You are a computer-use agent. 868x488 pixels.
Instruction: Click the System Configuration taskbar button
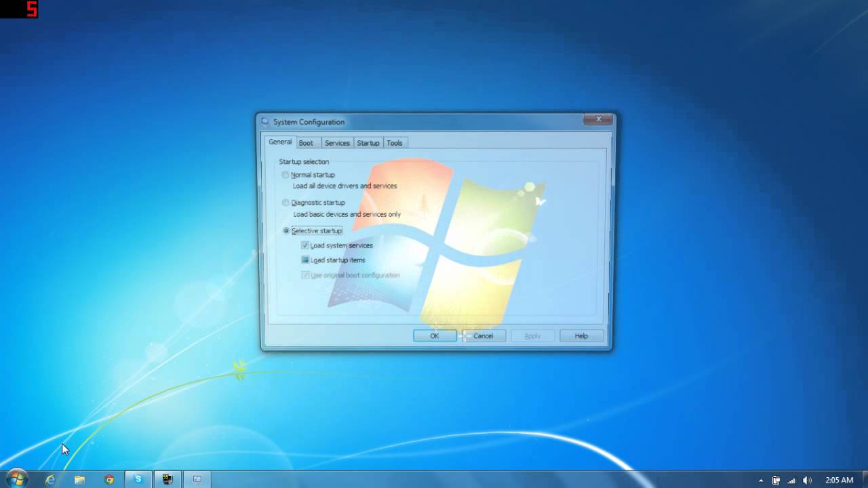[x=197, y=479]
